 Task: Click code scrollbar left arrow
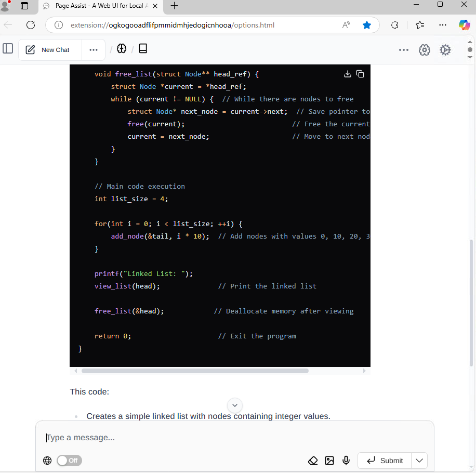75,371
